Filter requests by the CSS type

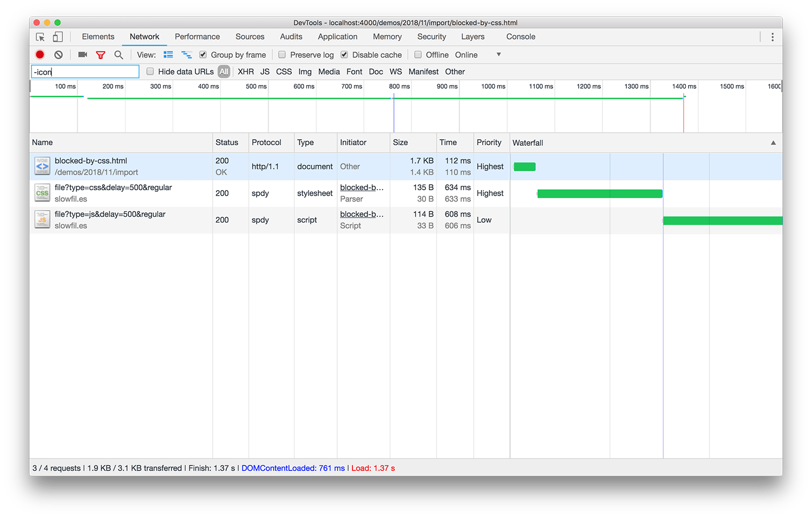tap(284, 72)
